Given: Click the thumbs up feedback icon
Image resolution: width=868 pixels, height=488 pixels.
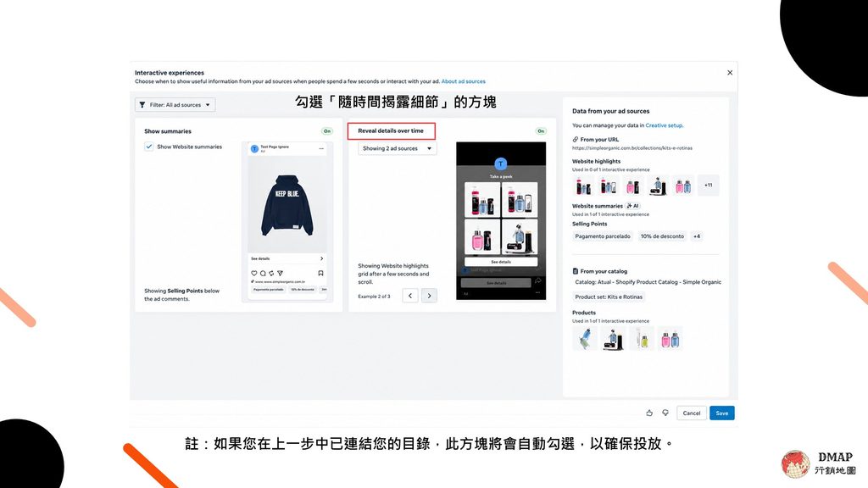Looking at the screenshot, I should (649, 413).
